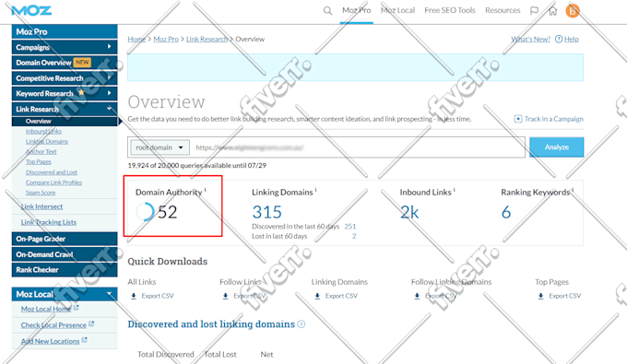The height and width of the screenshot is (364, 627).
Task: Click Top Pages download icon
Action: pyautogui.click(x=540, y=296)
